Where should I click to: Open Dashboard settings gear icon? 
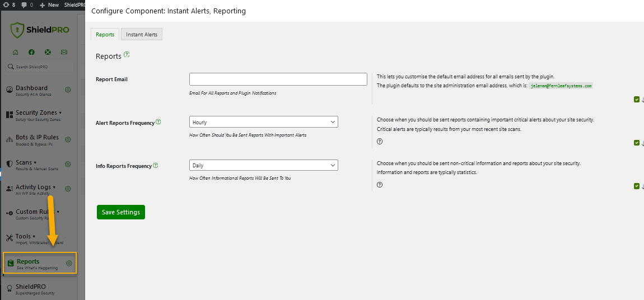[68, 90]
